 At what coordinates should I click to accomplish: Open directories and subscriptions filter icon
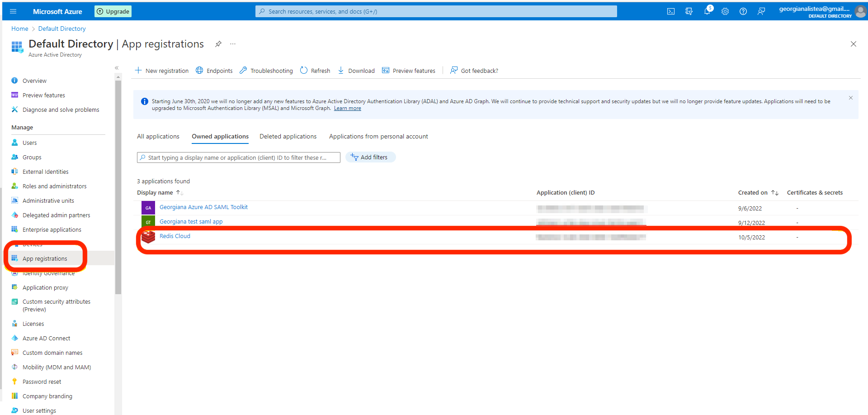click(x=689, y=11)
